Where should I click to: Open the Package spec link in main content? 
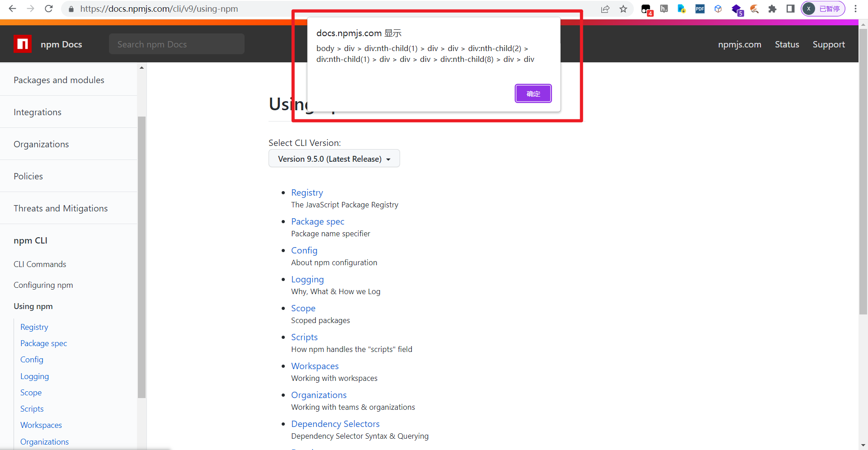pos(318,221)
